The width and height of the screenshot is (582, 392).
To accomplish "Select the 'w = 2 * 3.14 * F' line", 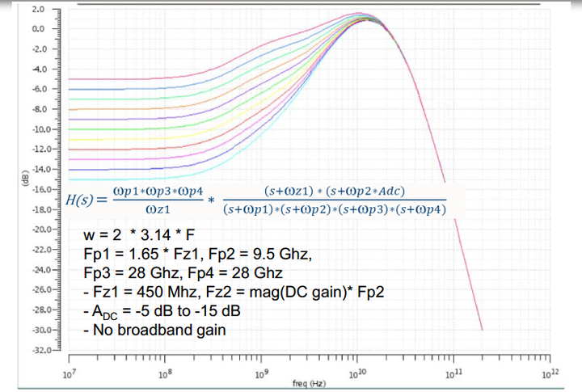I will [139, 235].
